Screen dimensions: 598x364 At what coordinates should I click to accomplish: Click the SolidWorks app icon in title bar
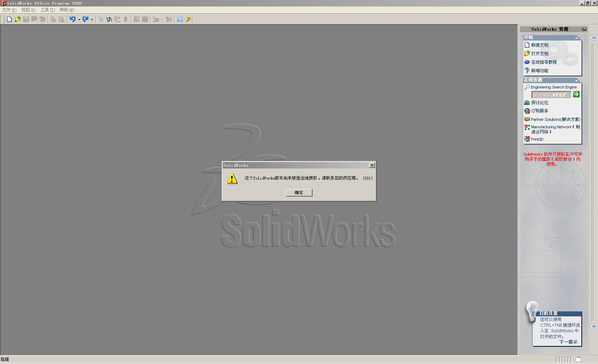[x=4, y=3]
